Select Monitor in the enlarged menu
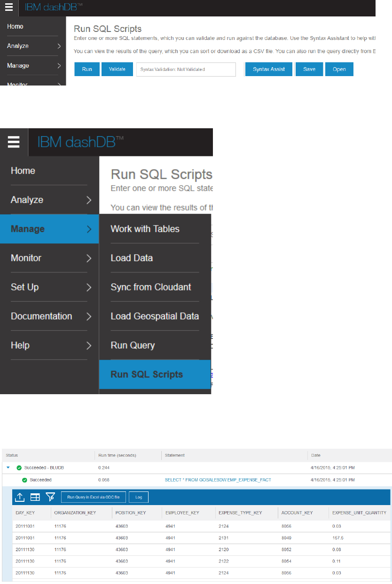 [26, 258]
